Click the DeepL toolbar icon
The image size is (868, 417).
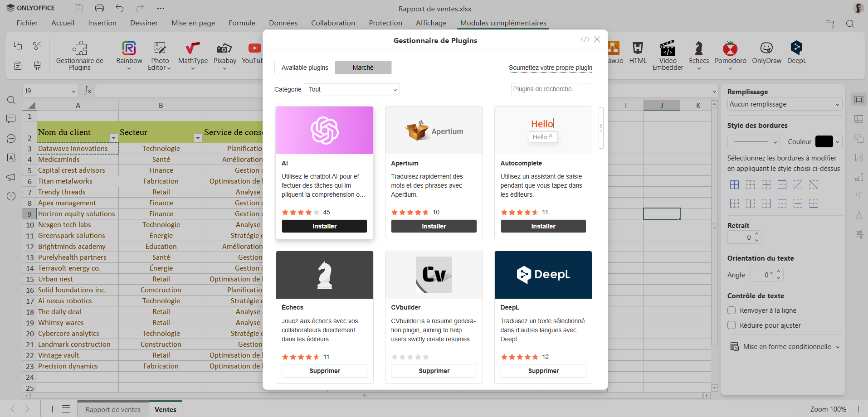[x=796, y=48]
